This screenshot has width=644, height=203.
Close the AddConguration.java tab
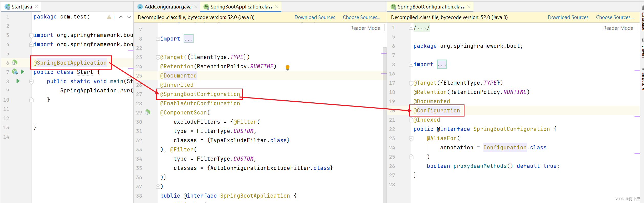[196, 7]
